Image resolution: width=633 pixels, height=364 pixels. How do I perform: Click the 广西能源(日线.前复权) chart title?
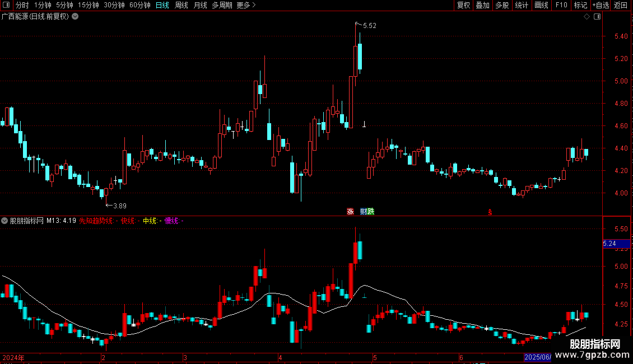tap(35, 17)
